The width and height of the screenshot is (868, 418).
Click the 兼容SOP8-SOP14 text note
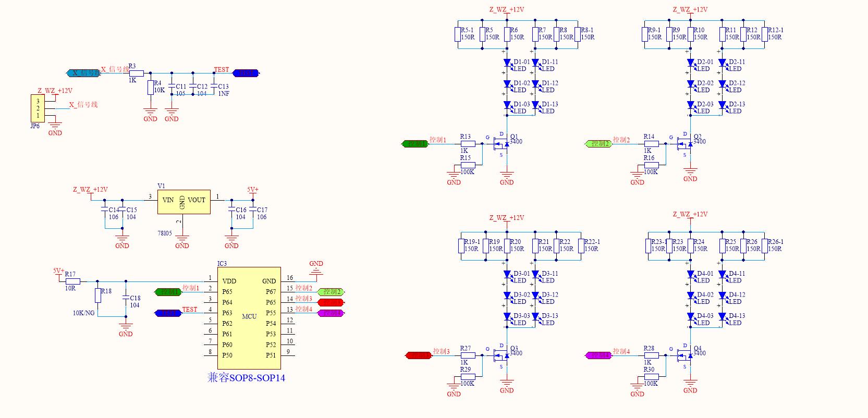coord(246,378)
